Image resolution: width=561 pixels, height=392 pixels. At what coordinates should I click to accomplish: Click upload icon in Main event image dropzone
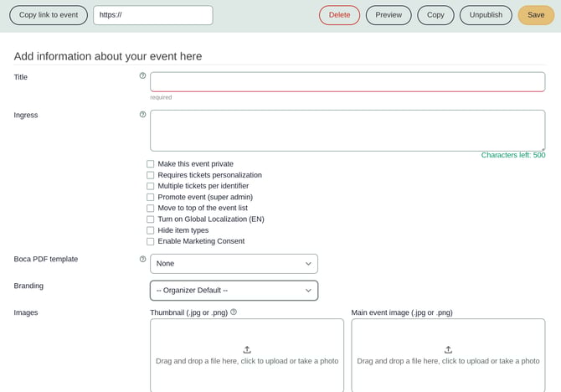pyautogui.click(x=448, y=349)
